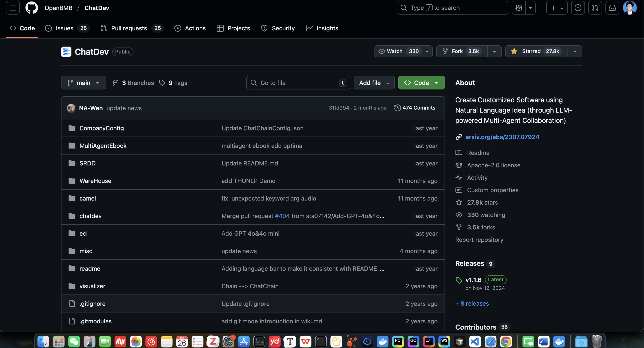Viewport: 644px width, 348px height.
Task: Open the arxiv.org/abs/2307.07924 link
Action: 502,137
